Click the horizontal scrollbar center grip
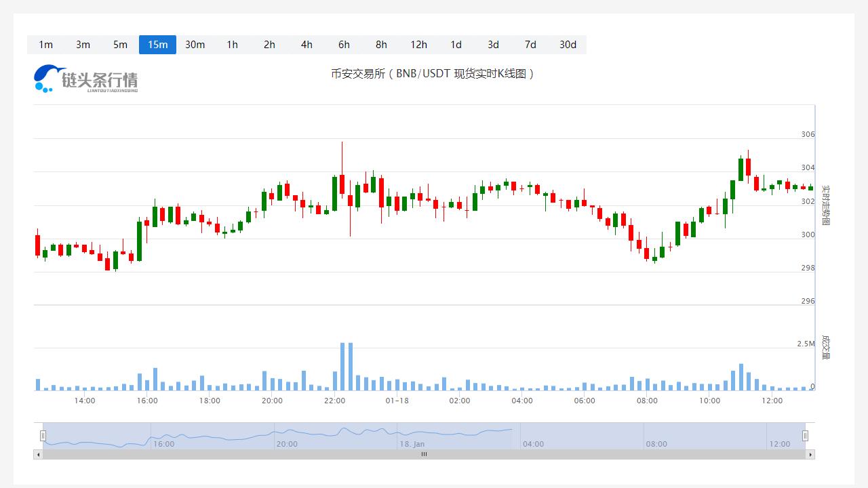 pos(424,454)
